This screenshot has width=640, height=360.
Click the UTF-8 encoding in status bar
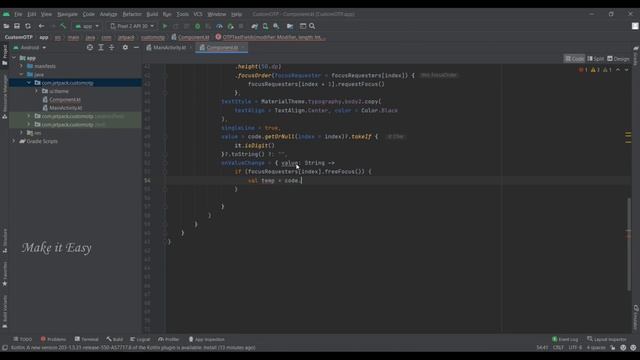[x=575, y=348]
